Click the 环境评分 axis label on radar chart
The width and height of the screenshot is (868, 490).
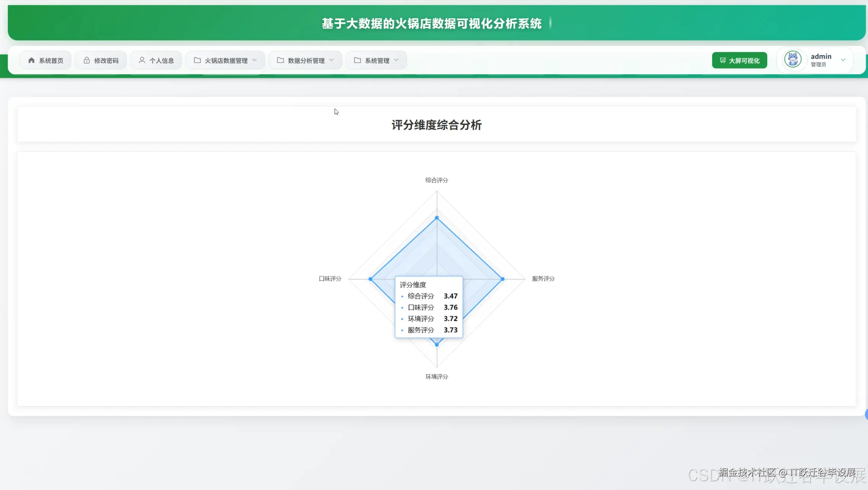coord(436,376)
